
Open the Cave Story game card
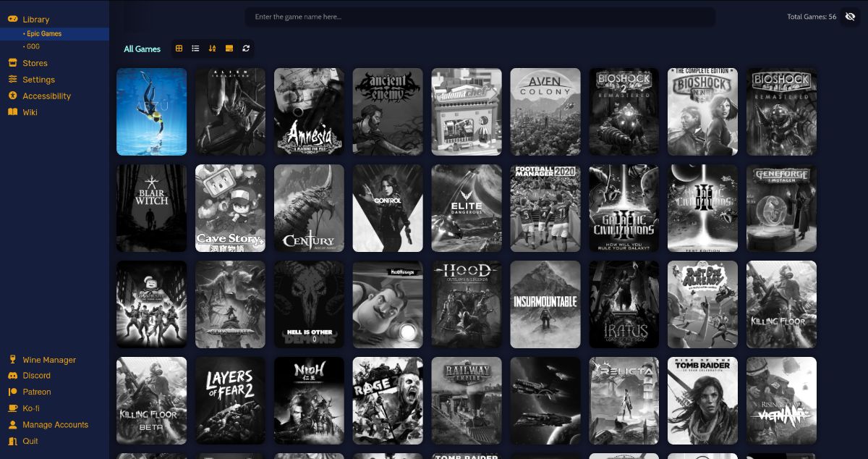coord(230,208)
